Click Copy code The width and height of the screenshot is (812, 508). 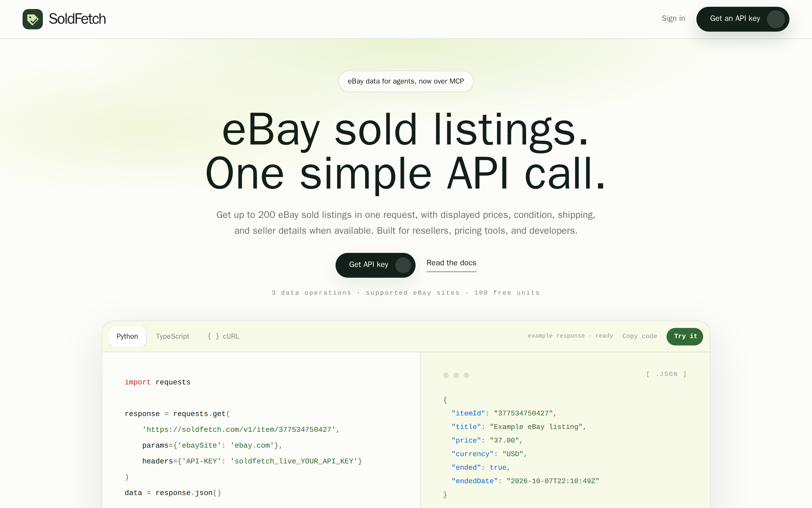click(639, 336)
